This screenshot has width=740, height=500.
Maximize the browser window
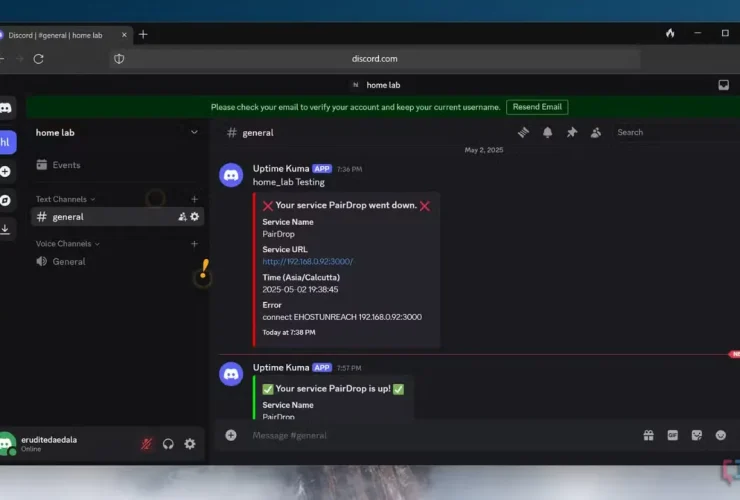[x=725, y=33]
